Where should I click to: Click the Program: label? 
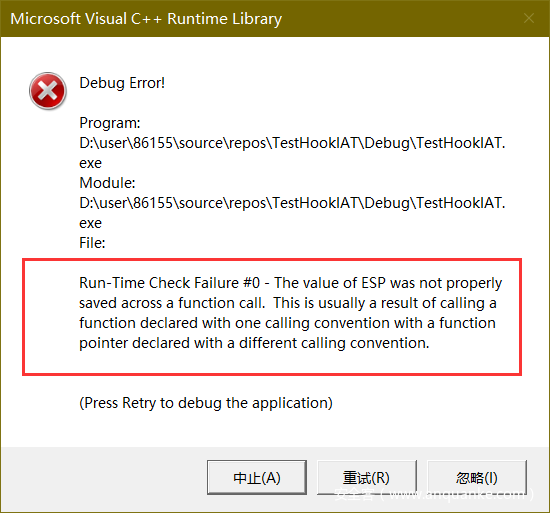coord(110,123)
